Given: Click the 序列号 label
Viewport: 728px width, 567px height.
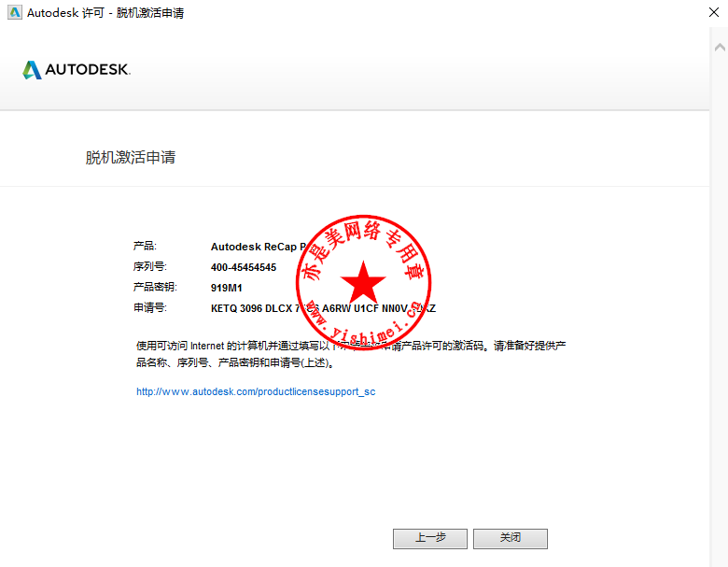Looking at the screenshot, I should [149, 267].
